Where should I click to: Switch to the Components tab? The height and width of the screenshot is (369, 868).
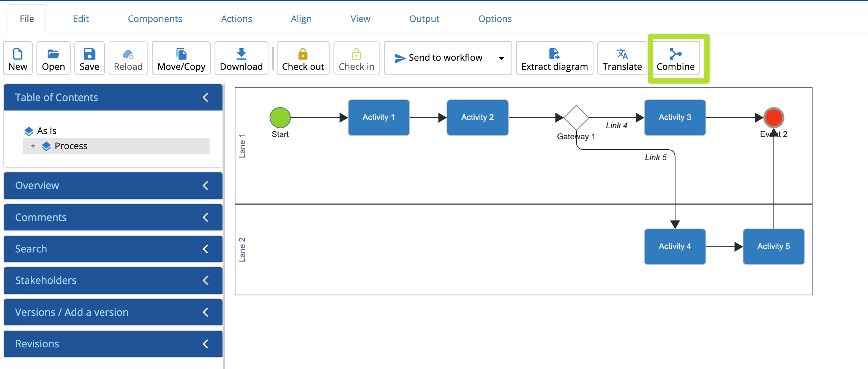pyautogui.click(x=155, y=18)
